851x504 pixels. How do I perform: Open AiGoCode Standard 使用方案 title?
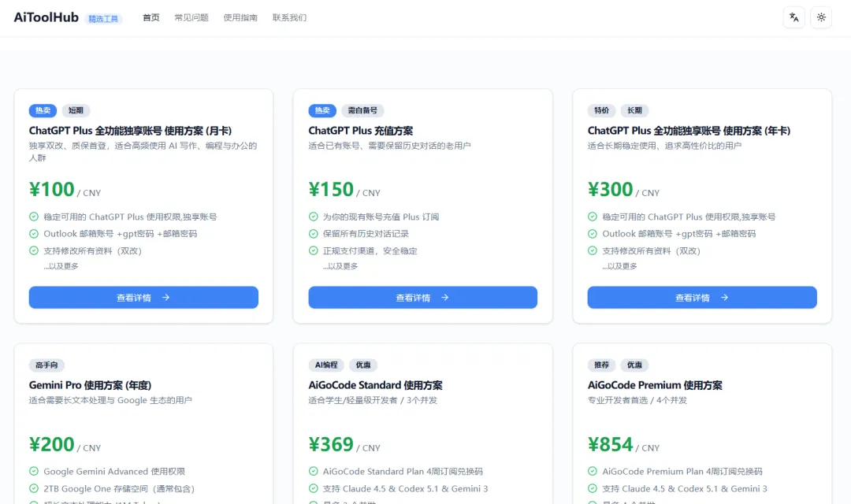(376, 385)
